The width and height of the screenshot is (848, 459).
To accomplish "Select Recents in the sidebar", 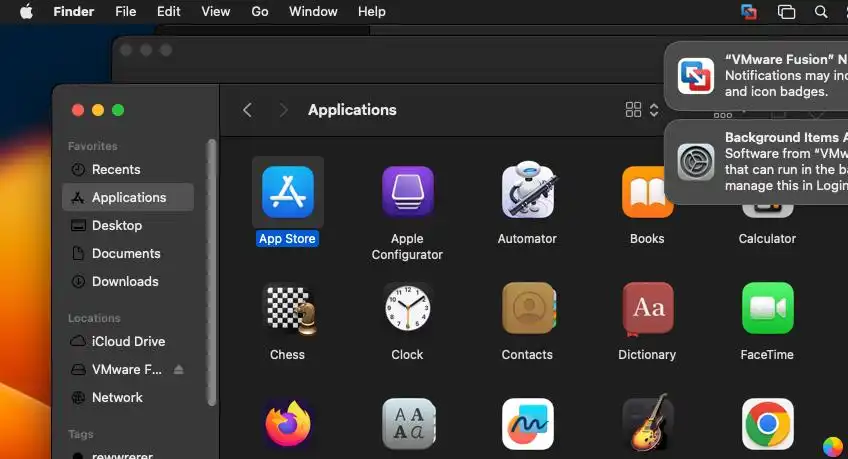I will 128,169.
